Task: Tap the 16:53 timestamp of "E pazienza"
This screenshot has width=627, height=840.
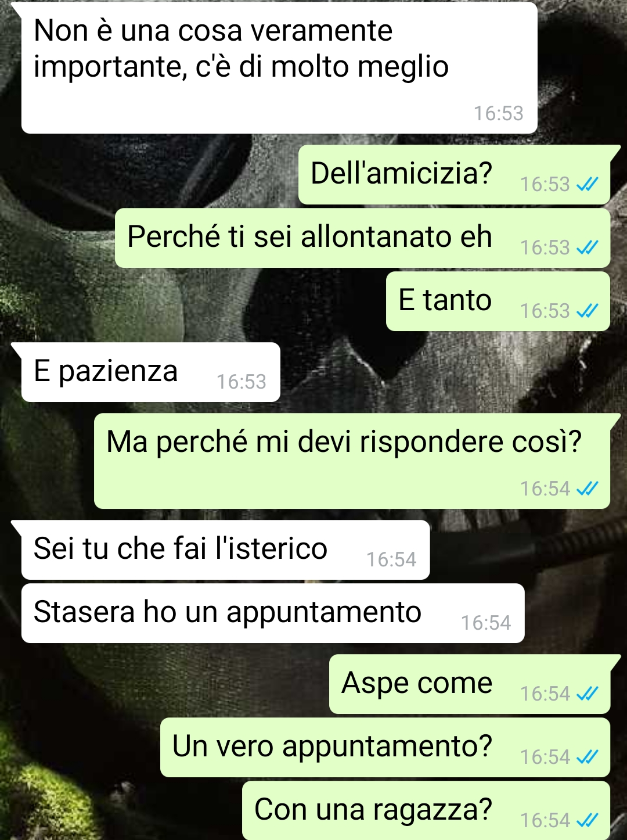Action: 242,382
